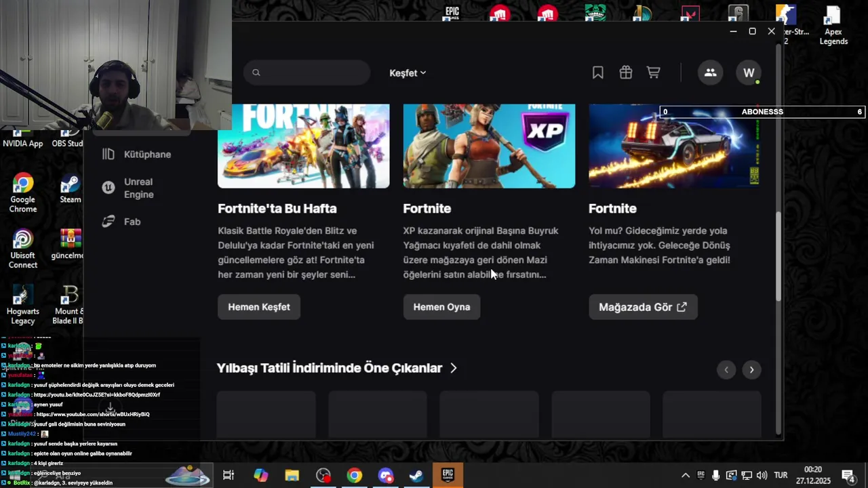Viewport: 868px width, 488px height.
Task: Click the Mağazada Gör button
Action: 643,307
